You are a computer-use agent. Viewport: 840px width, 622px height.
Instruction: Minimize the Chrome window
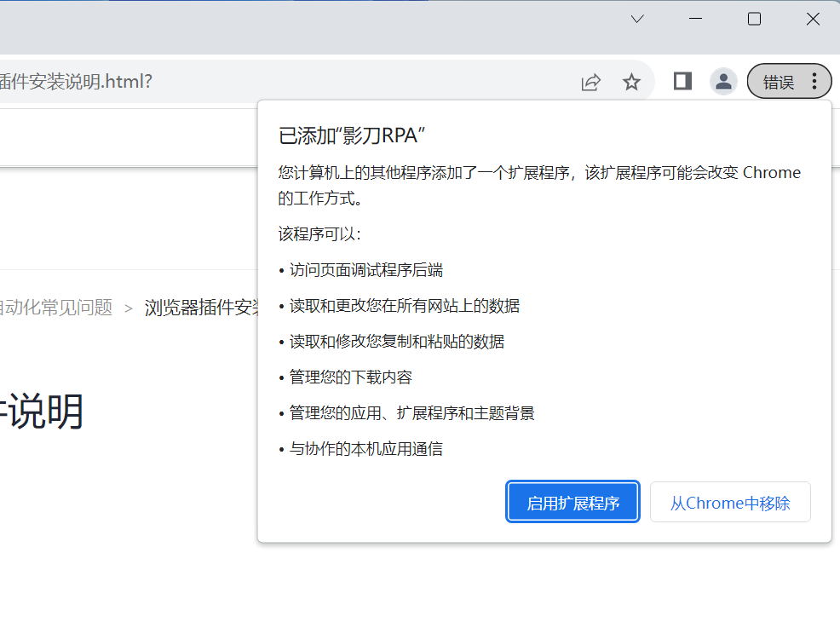point(695,19)
